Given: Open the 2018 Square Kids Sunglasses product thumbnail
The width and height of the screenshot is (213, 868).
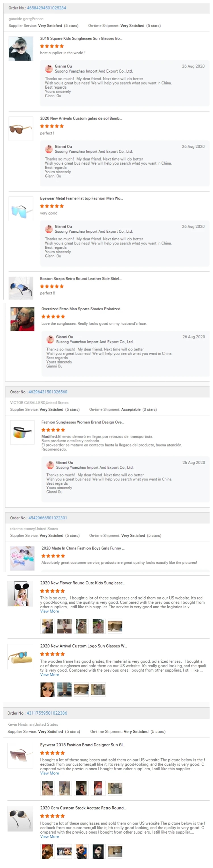Looking at the screenshot, I should [x=21, y=49].
